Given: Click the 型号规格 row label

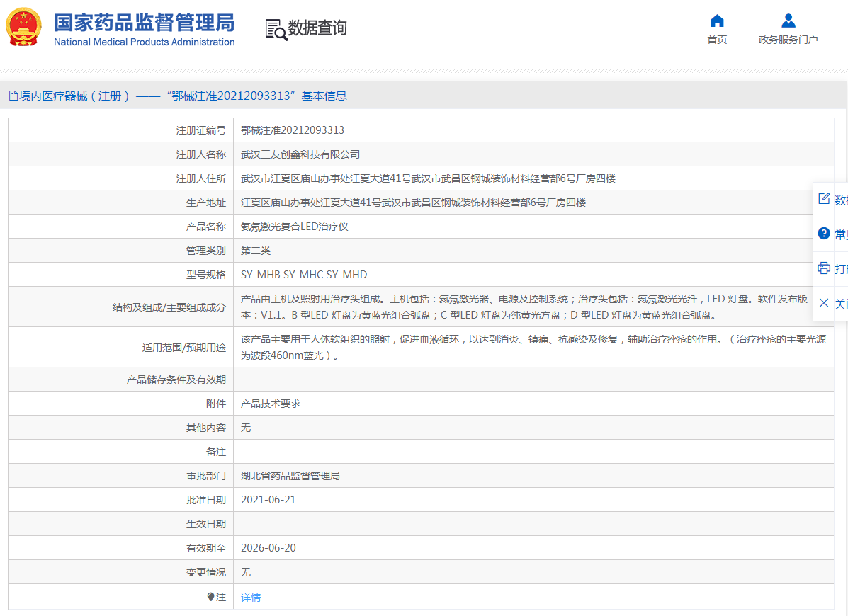Looking at the screenshot, I should [x=206, y=275].
